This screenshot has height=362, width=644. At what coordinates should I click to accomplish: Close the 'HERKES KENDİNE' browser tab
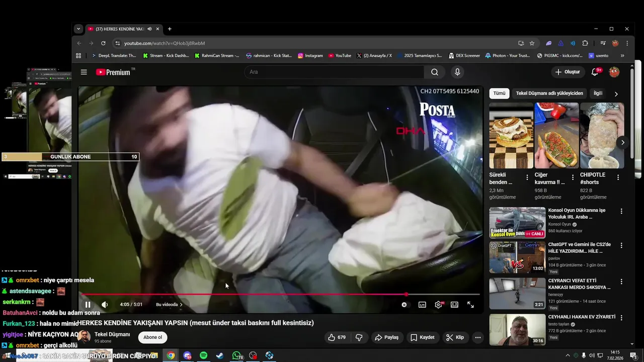157,29
